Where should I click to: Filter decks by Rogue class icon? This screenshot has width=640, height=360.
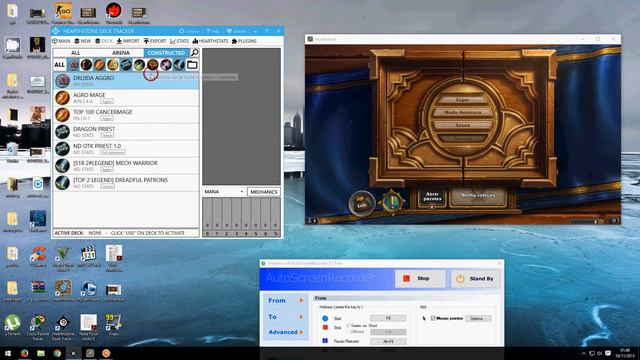tap(139, 65)
